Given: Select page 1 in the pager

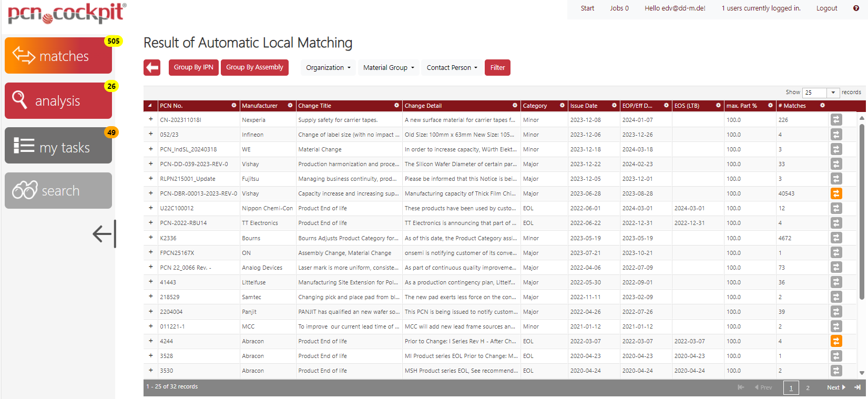Looking at the screenshot, I should coord(791,388).
